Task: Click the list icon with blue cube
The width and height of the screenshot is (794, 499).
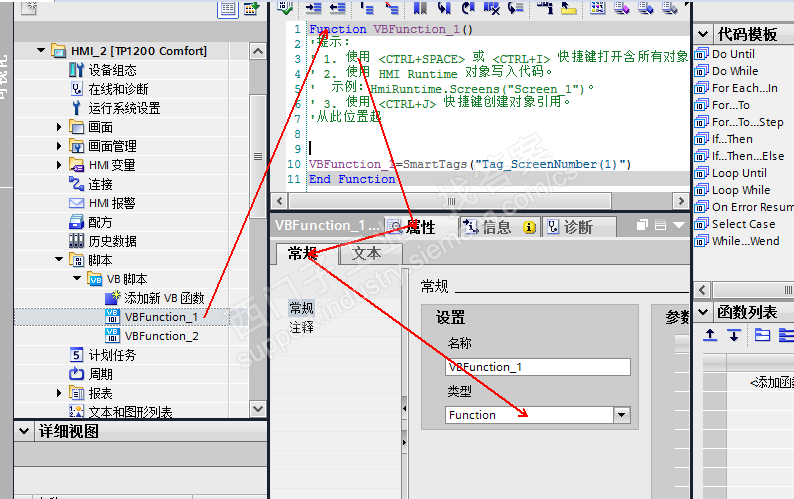Action: [x=646, y=7]
